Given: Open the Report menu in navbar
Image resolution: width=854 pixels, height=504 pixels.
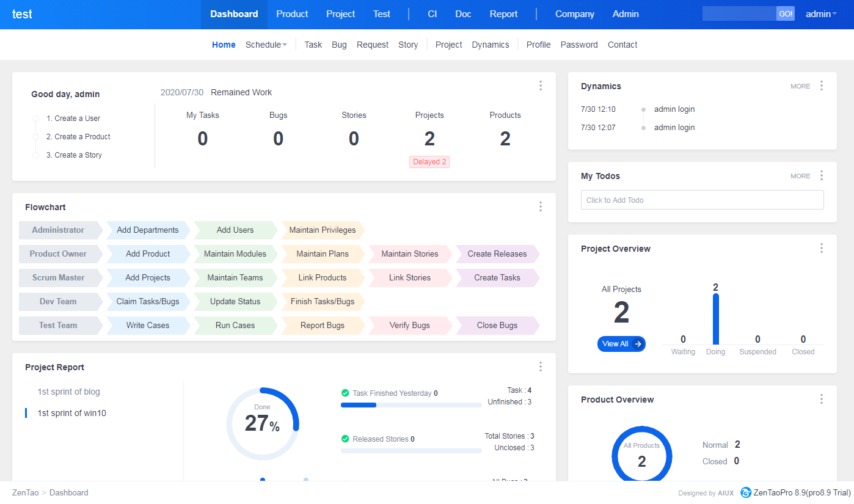Looking at the screenshot, I should [503, 14].
